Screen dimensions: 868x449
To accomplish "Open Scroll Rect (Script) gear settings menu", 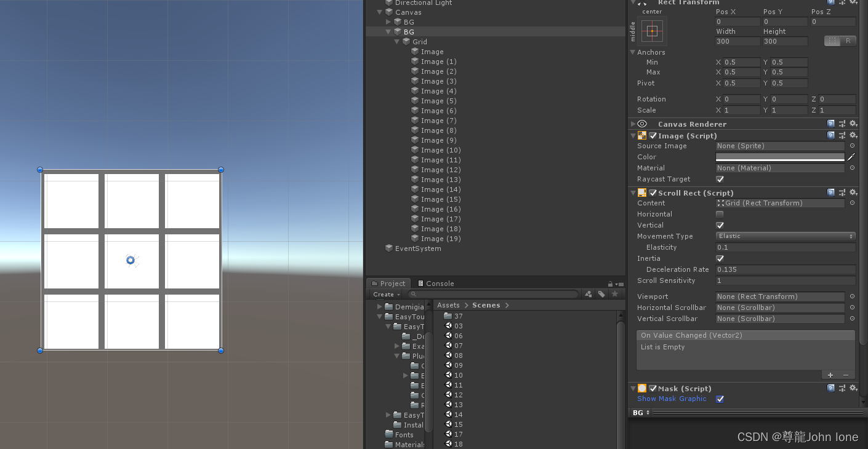I will pyautogui.click(x=853, y=193).
